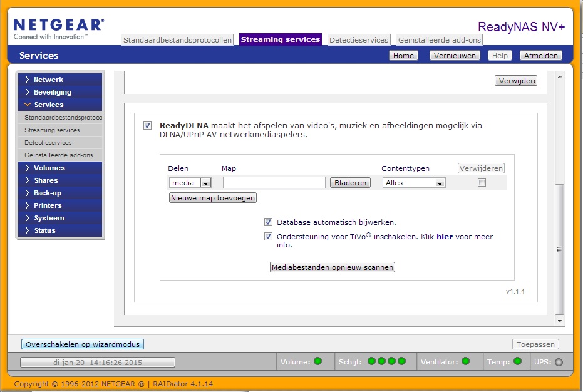Click the NETGEAR logo
This screenshot has width=583, height=392.
point(58,28)
